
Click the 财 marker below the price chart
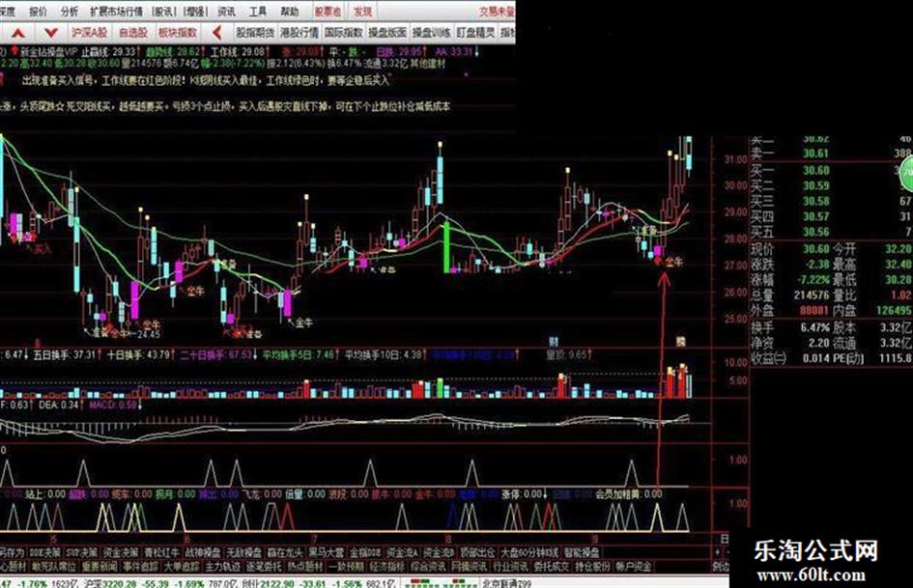pos(554,341)
